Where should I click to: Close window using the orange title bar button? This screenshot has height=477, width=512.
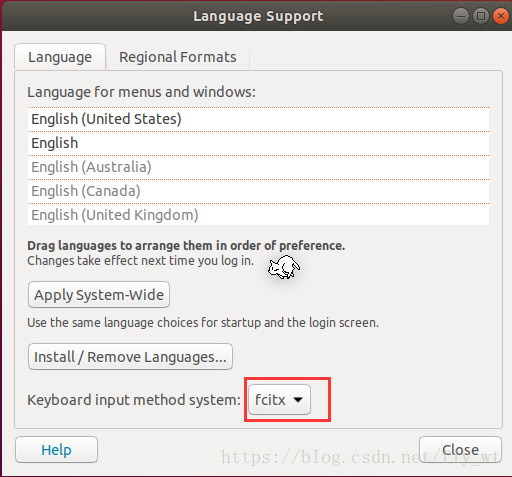tap(501, 16)
